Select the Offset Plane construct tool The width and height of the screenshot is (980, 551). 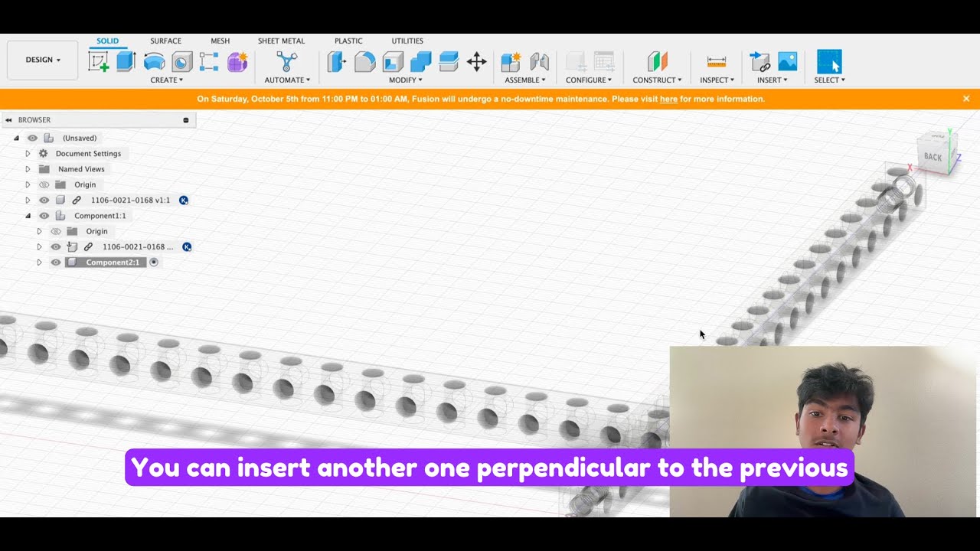coord(657,62)
